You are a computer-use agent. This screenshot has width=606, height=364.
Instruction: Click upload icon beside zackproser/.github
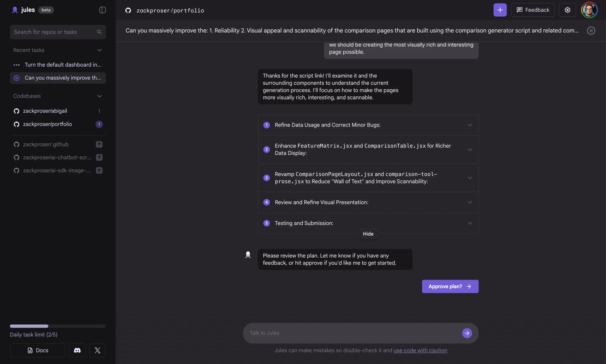(99, 144)
